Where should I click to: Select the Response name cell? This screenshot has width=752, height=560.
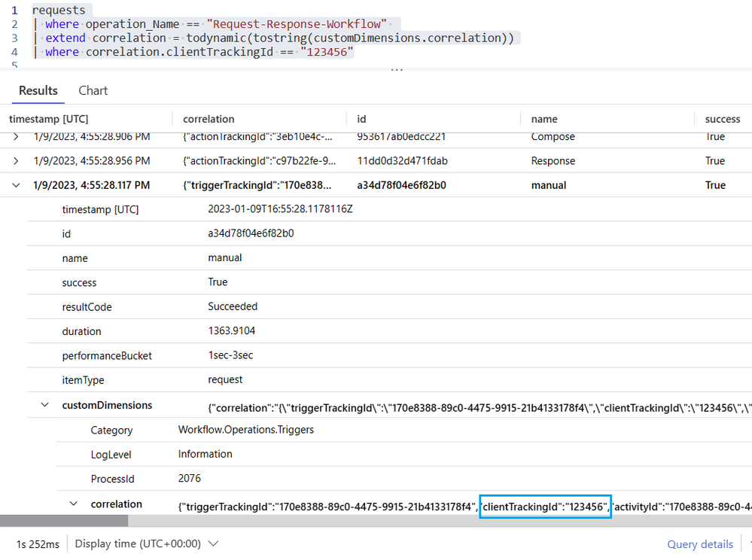click(x=553, y=160)
